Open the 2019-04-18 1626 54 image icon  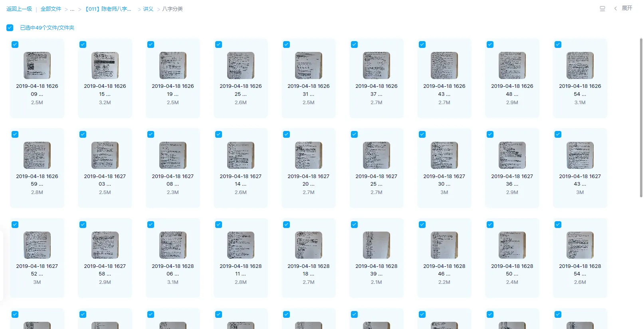(580, 65)
